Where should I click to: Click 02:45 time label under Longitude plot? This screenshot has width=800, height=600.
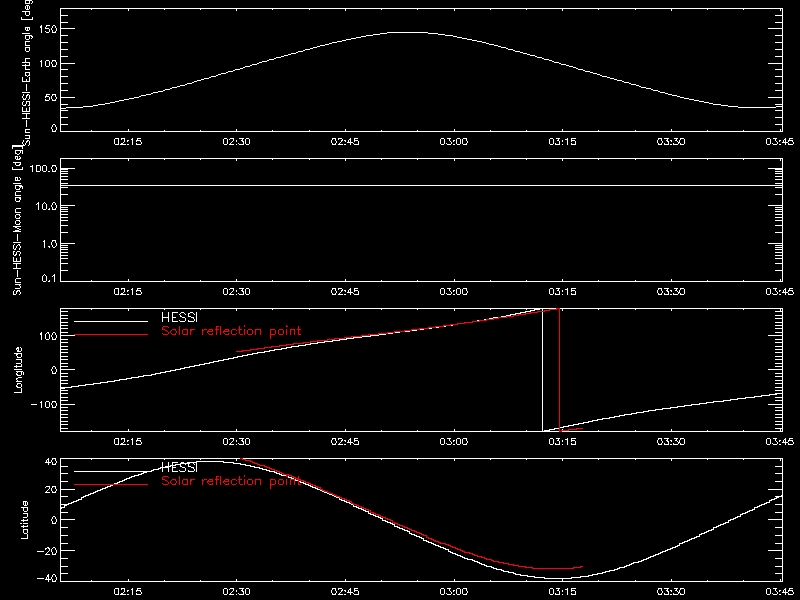pyautogui.click(x=345, y=441)
